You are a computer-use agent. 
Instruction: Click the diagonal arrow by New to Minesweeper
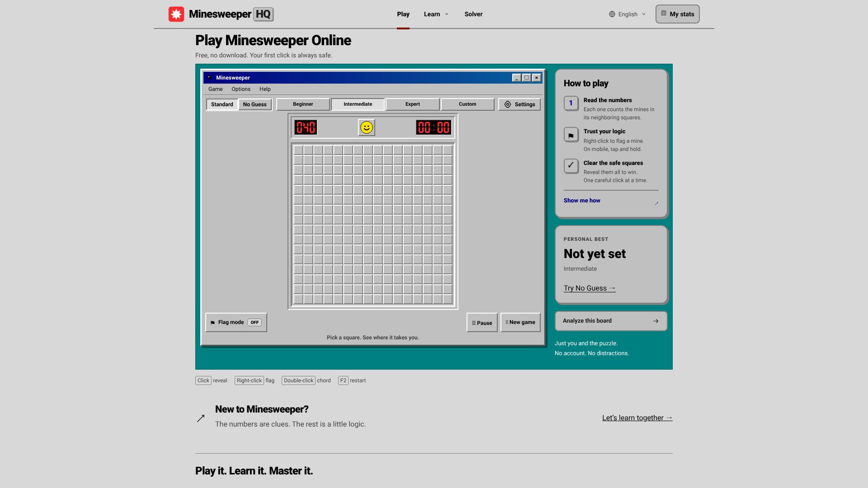[x=201, y=418]
